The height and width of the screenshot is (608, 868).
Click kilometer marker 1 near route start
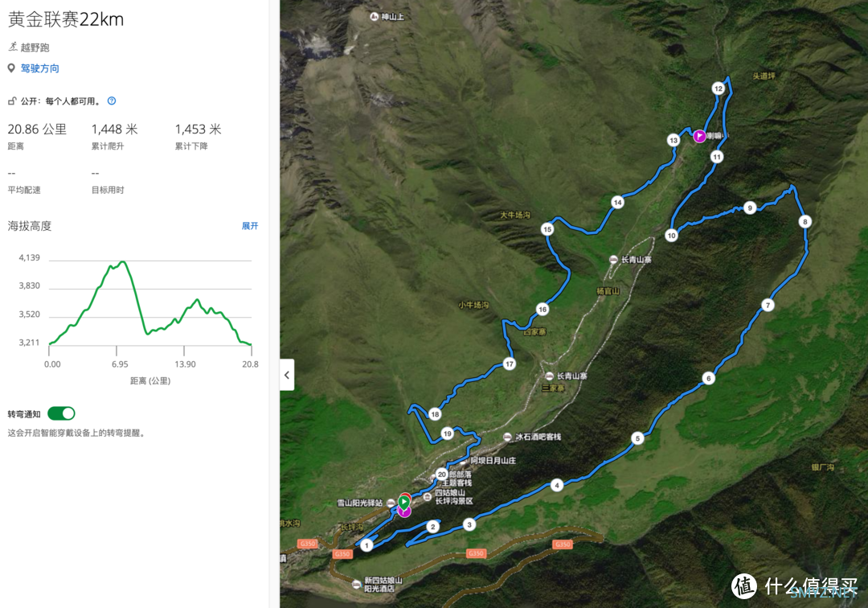(366, 545)
